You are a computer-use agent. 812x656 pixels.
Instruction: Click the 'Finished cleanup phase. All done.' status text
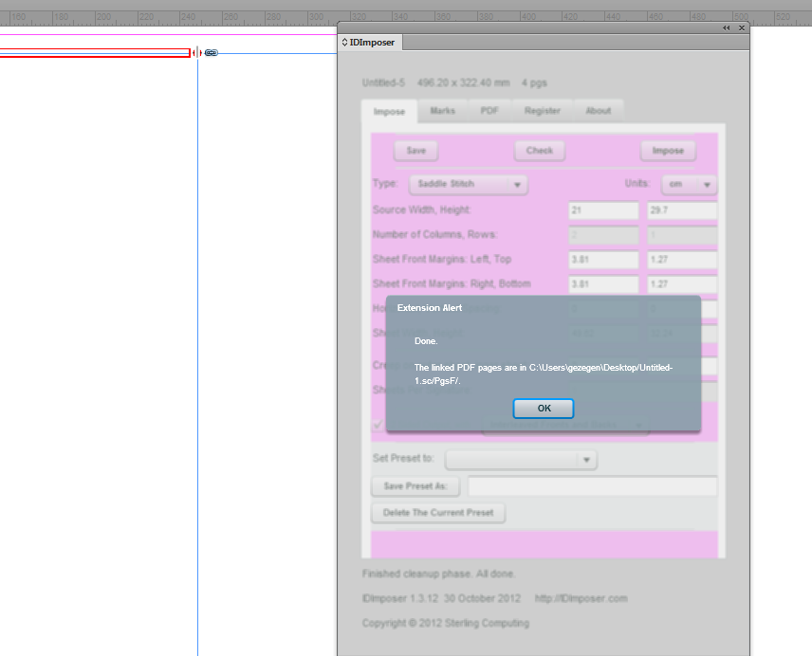coord(438,574)
